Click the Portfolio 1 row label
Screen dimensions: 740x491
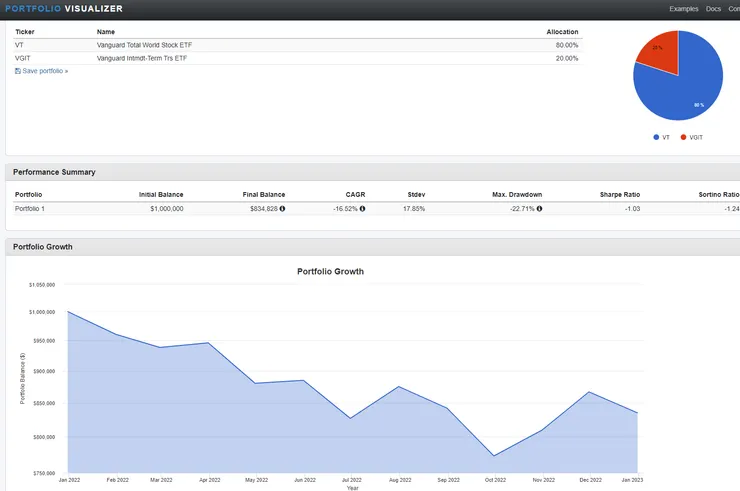(30, 208)
